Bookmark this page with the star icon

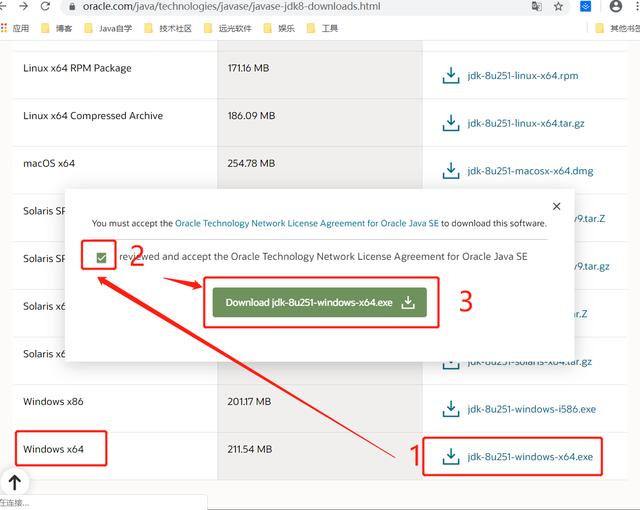click(558, 7)
